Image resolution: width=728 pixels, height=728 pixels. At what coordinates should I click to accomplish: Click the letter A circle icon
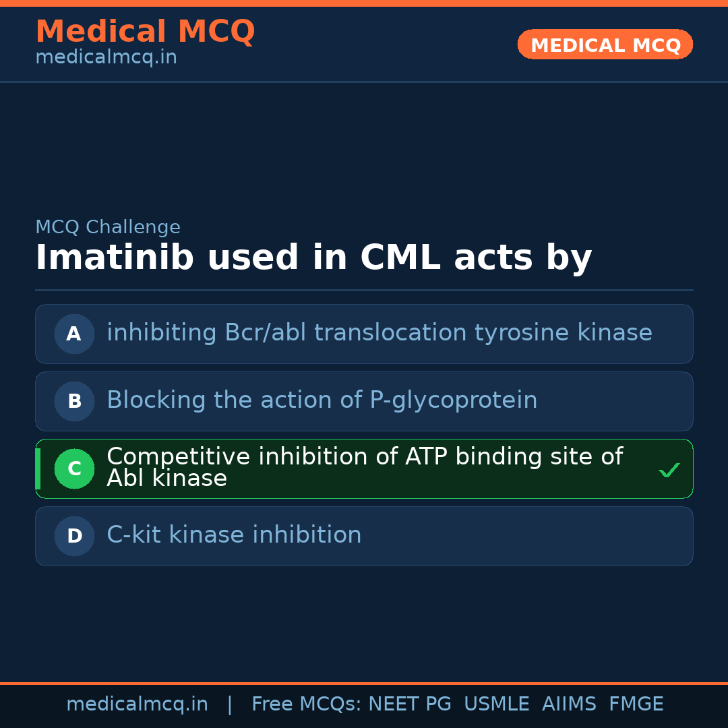coord(74,334)
